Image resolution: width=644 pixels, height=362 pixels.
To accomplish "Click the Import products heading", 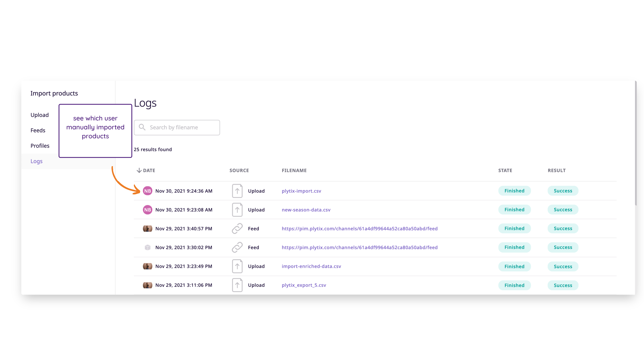I will (x=54, y=93).
